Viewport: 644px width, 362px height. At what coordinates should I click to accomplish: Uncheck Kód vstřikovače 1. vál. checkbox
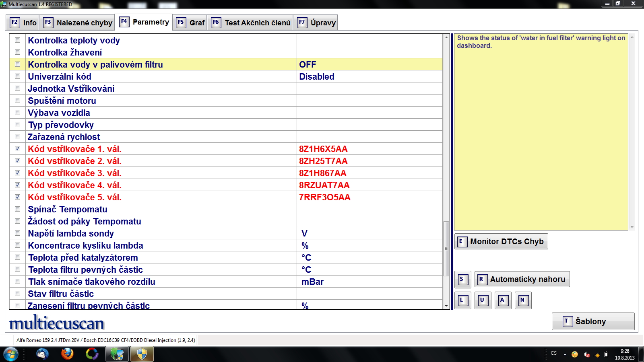tap(17, 149)
